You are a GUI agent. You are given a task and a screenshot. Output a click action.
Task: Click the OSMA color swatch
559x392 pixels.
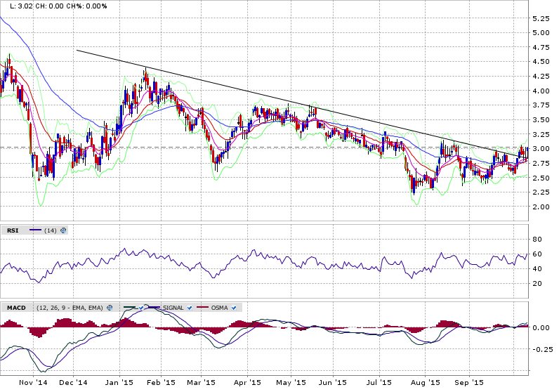tap(202, 308)
